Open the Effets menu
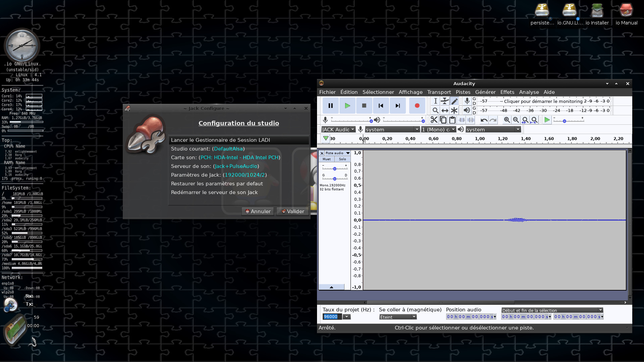644x362 pixels. (507, 92)
